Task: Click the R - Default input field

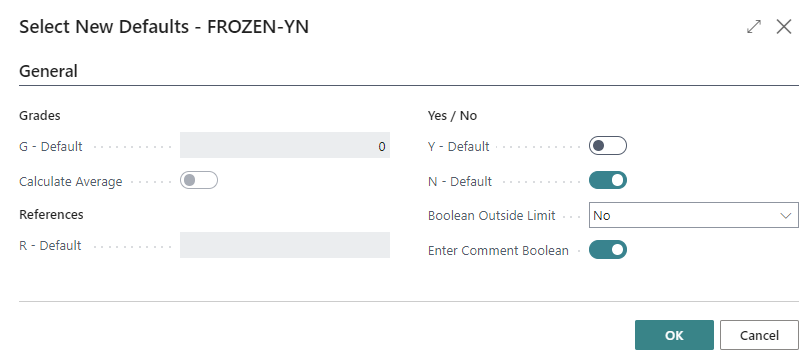Action: tap(285, 245)
